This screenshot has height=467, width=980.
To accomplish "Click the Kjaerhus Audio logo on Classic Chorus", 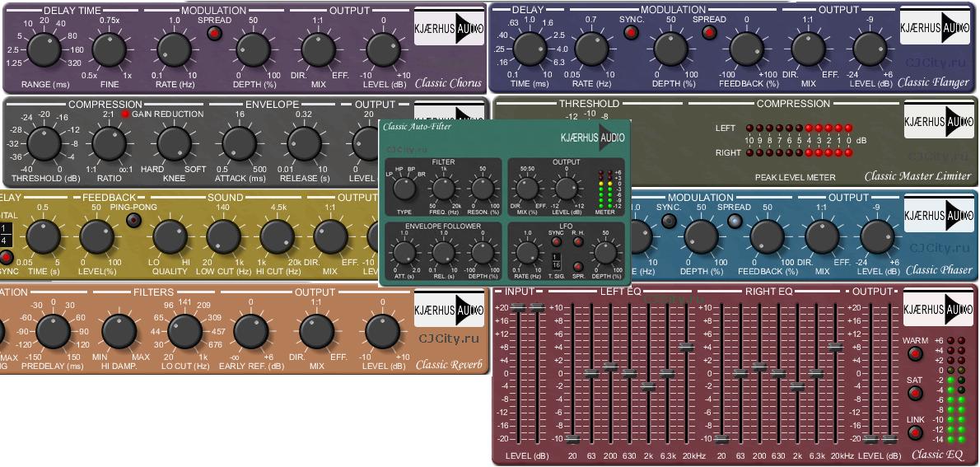I will coord(449,26).
